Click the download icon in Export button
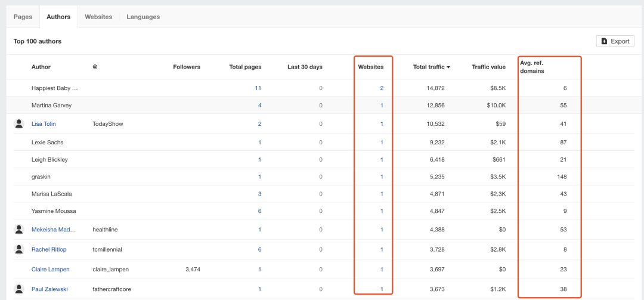 click(604, 41)
